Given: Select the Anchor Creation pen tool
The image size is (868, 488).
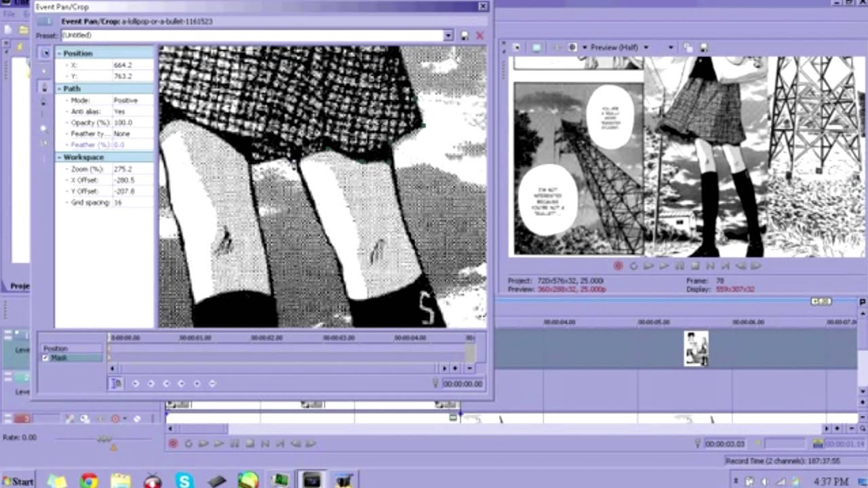Looking at the screenshot, I should pyautogui.click(x=45, y=87).
